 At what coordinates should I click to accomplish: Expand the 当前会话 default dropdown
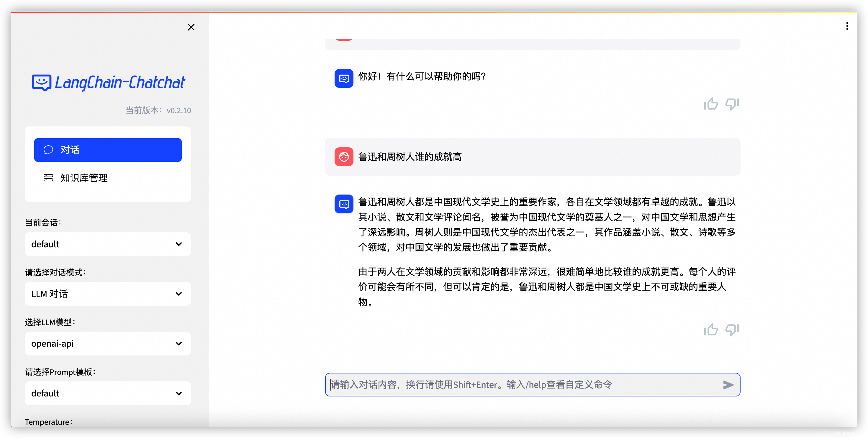108,244
